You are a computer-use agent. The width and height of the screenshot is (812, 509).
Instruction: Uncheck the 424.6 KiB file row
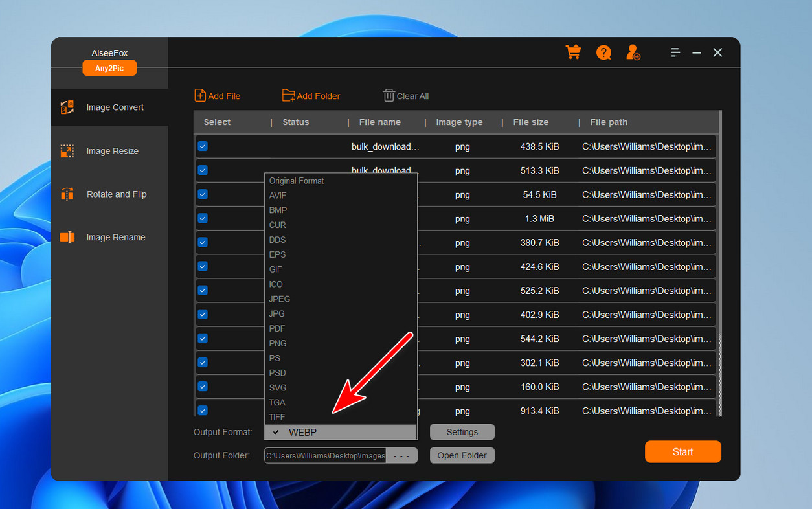203,266
